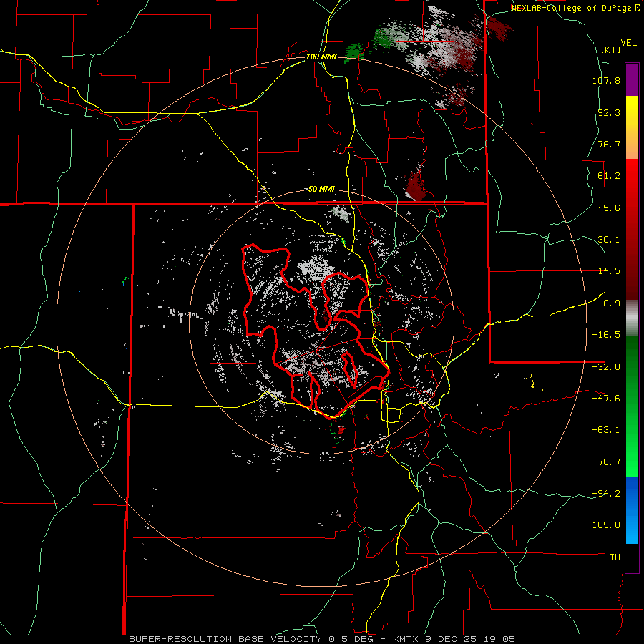Click the 92.3 velocity scale value
The width and height of the screenshot is (644, 644).
609,112
